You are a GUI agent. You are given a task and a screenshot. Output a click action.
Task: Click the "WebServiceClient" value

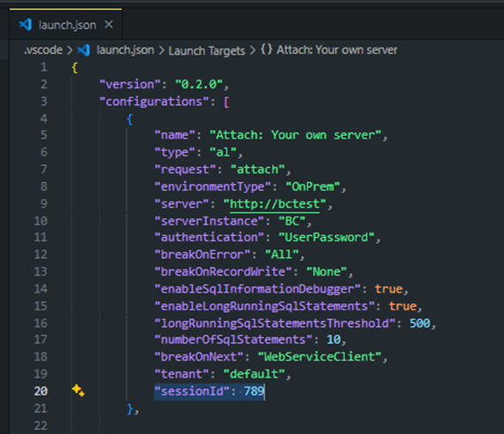[320, 357]
